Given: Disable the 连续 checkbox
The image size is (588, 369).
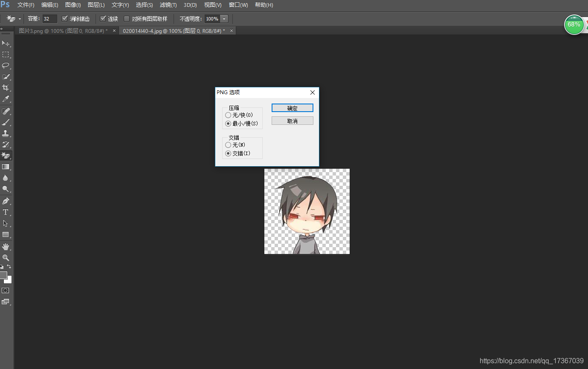Looking at the screenshot, I should [102, 18].
